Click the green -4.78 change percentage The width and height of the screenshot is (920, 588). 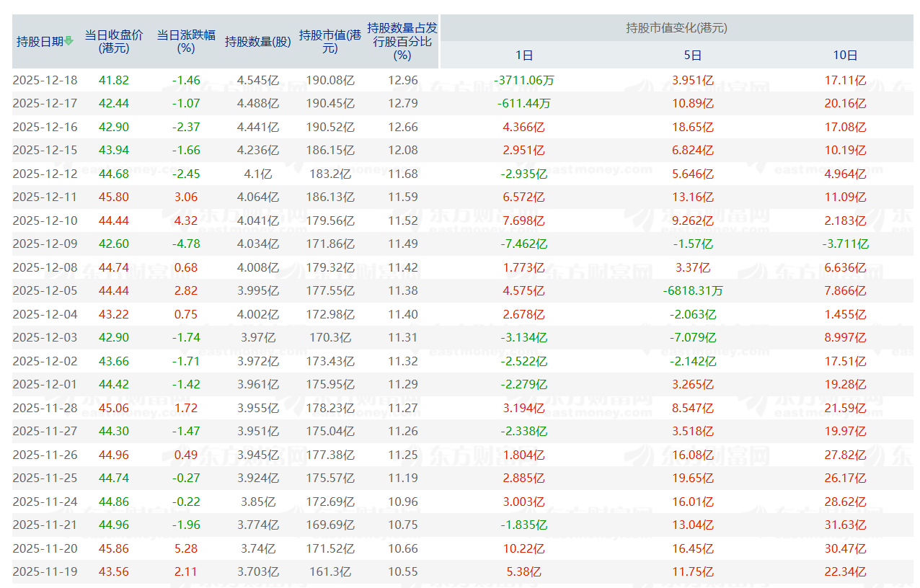click(186, 244)
